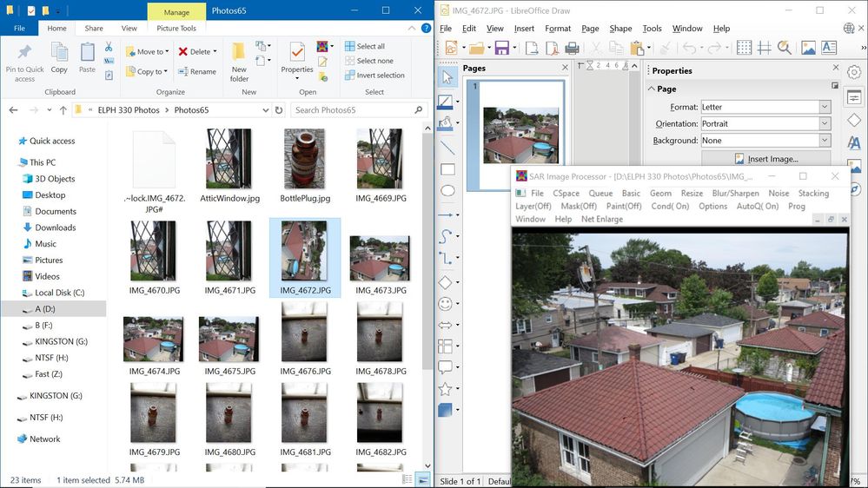Print the document using the printer icon

(x=572, y=49)
